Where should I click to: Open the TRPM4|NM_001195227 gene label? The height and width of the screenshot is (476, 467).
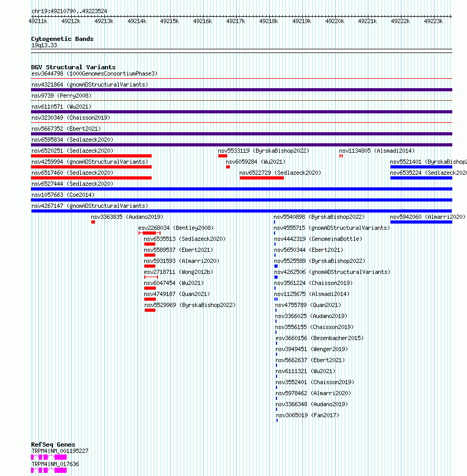pyautogui.click(x=60, y=451)
